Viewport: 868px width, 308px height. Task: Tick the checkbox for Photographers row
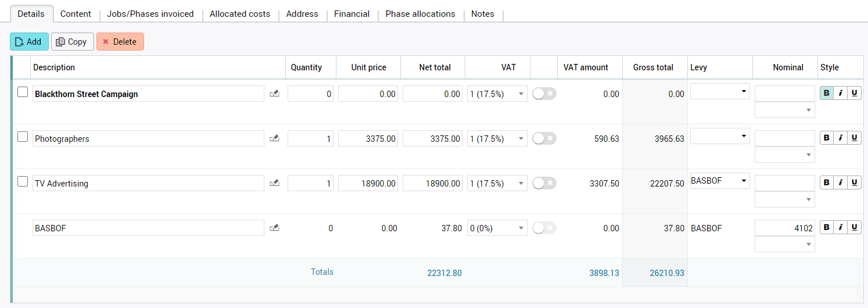tap(23, 137)
